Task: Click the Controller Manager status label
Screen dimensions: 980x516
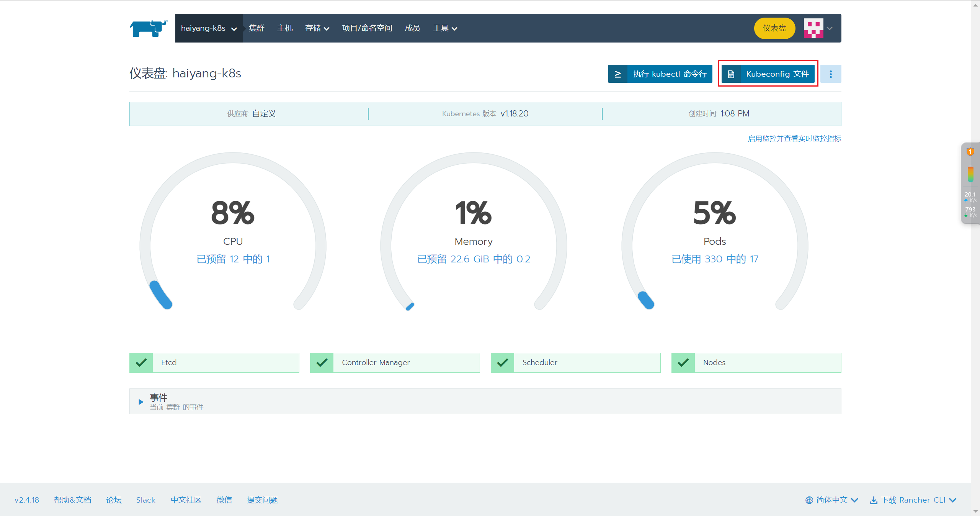Action: click(376, 362)
